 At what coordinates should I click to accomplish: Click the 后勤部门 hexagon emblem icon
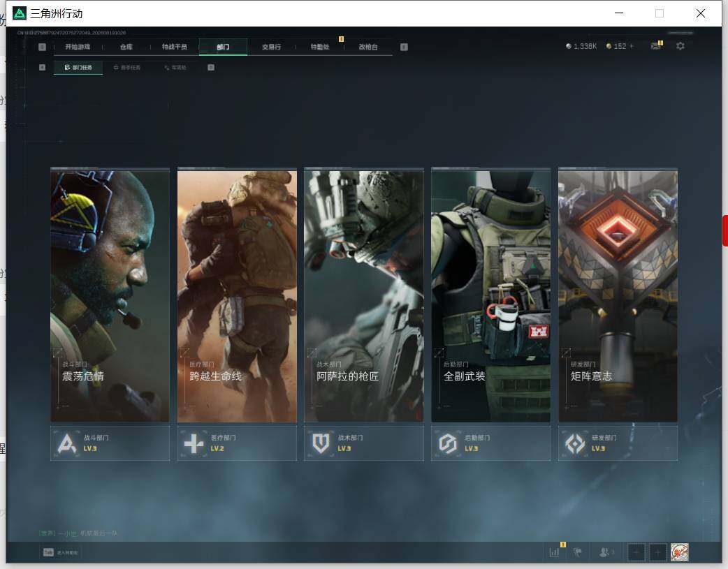coord(448,444)
